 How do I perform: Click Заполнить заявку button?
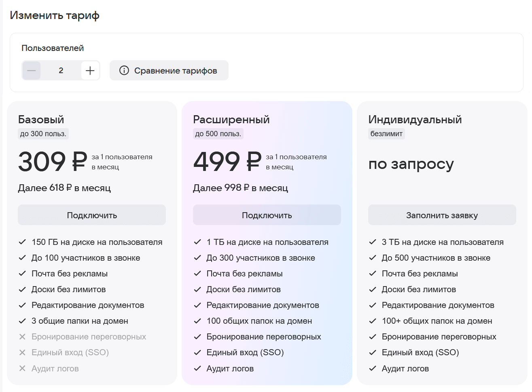pyautogui.click(x=442, y=215)
